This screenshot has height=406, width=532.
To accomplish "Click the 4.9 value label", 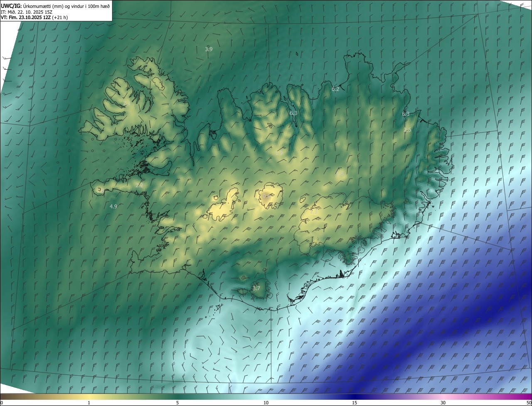I will [x=113, y=206].
